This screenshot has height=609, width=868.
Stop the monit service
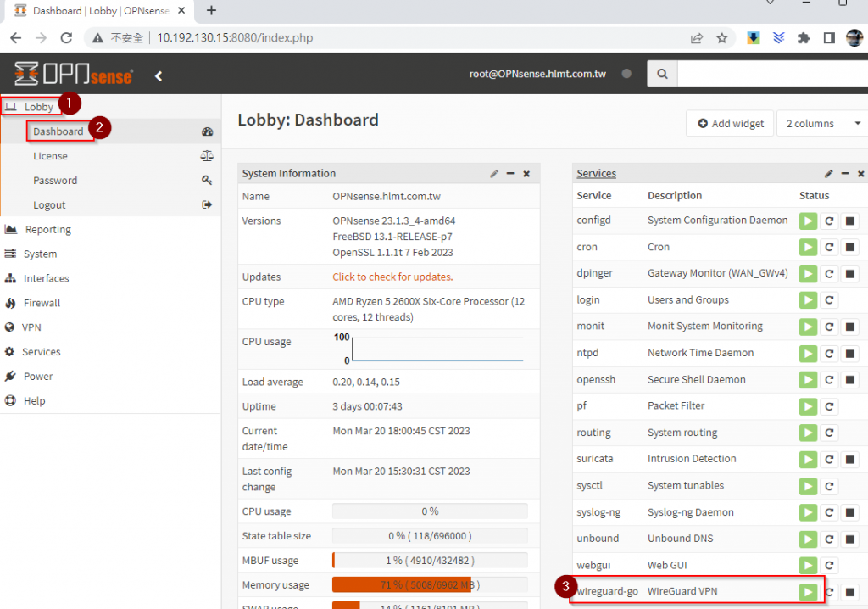pos(849,327)
